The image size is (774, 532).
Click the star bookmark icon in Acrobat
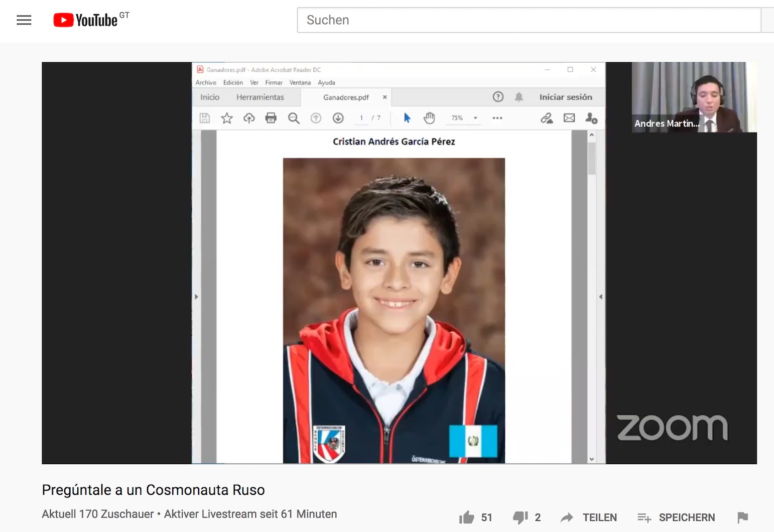(x=227, y=118)
